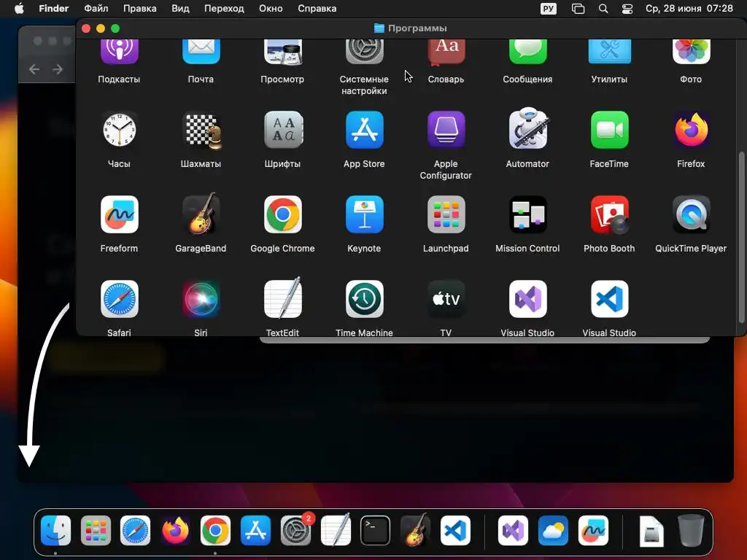747x560 pixels.
Task: Select the Часы clock app
Action: [119, 130]
